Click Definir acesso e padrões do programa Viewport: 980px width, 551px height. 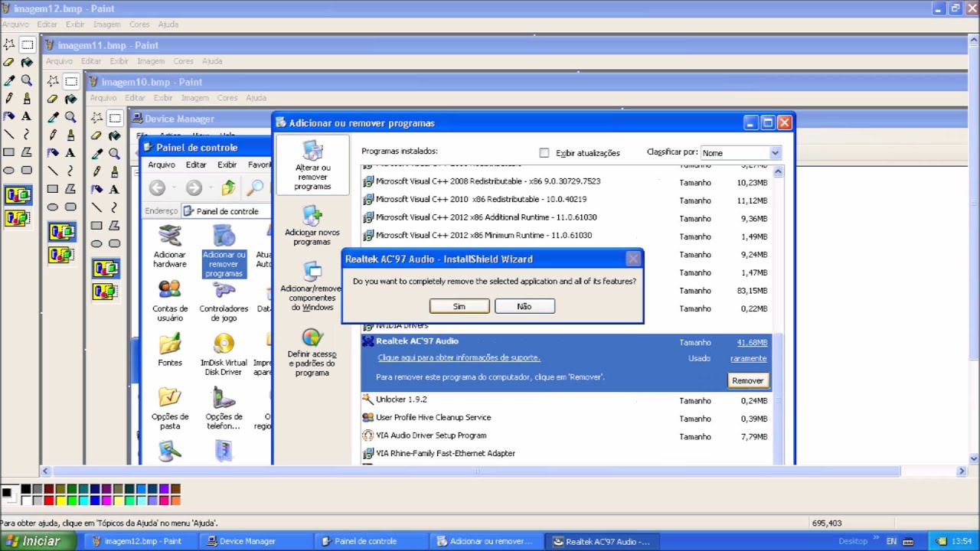[312, 352]
